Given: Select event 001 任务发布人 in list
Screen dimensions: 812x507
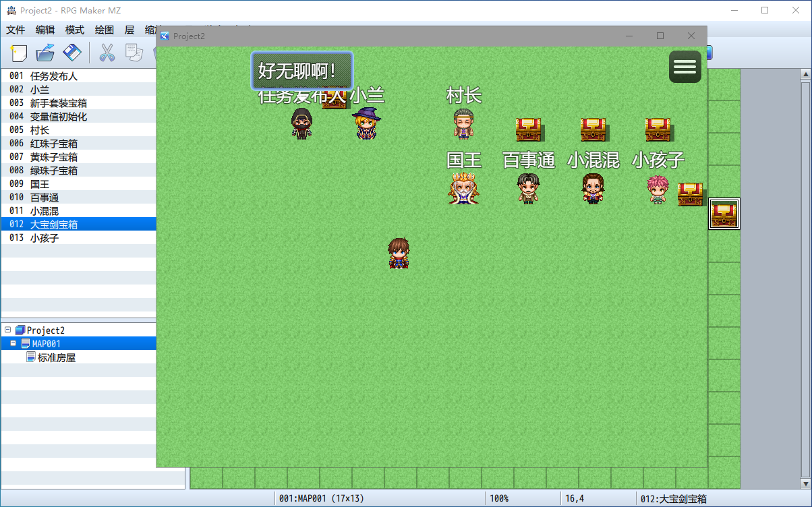Looking at the screenshot, I should pos(78,76).
